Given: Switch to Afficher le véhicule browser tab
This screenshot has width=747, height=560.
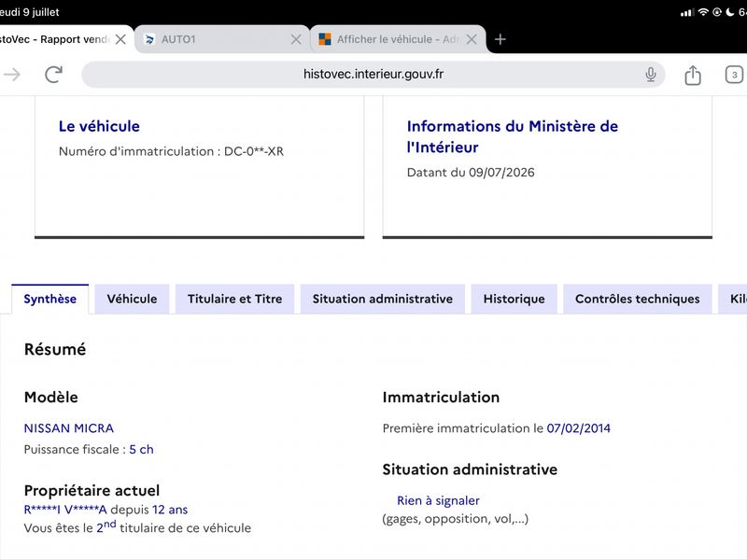Looking at the screenshot, I should pyautogui.click(x=390, y=39).
